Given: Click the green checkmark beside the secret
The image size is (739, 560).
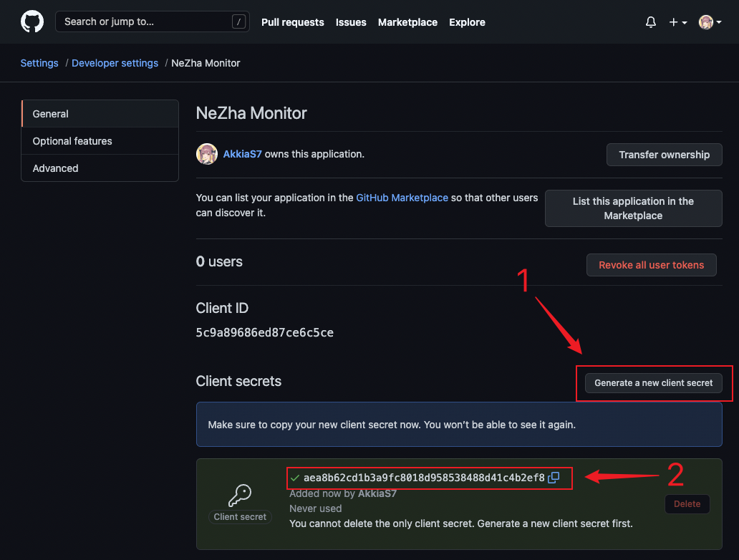Looking at the screenshot, I should pos(295,478).
